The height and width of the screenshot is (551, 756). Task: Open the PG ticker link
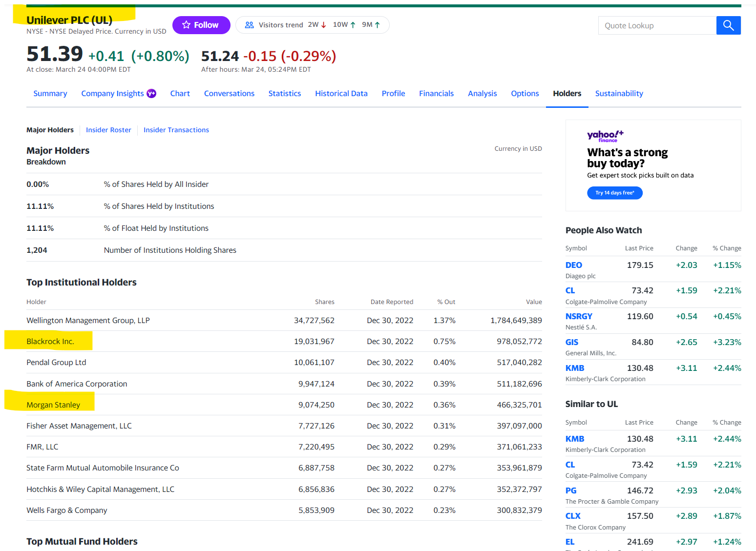pos(571,490)
